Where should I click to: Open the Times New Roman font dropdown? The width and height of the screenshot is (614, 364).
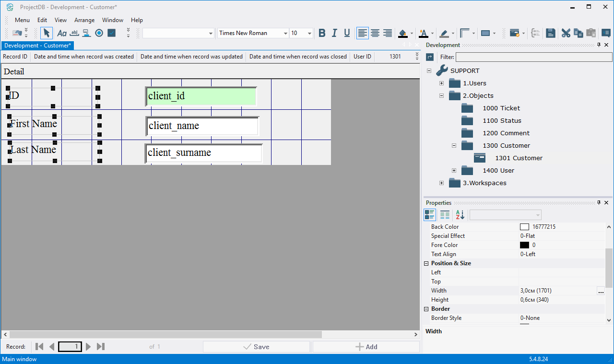click(285, 34)
